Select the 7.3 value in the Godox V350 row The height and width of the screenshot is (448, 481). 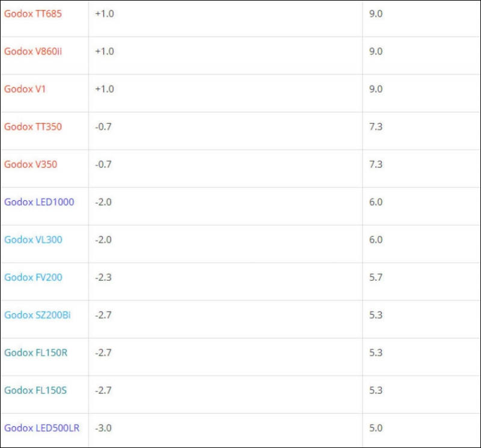point(376,165)
